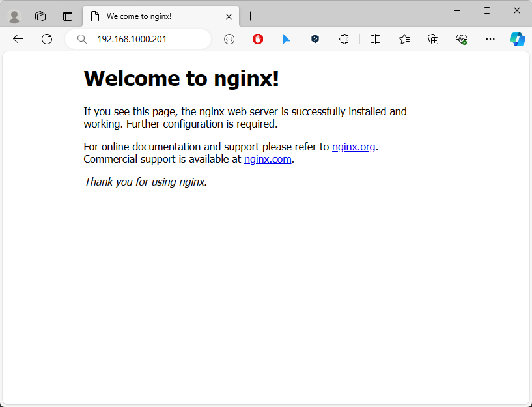Close the browser window
The height and width of the screenshot is (407, 532).
pyautogui.click(x=517, y=11)
